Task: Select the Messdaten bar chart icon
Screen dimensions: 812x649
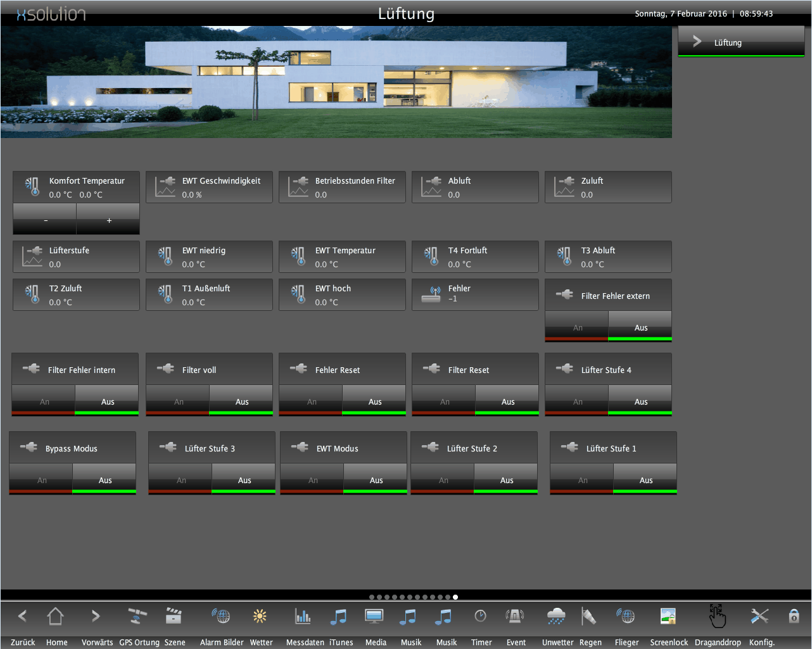Action: tap(303, 616)
